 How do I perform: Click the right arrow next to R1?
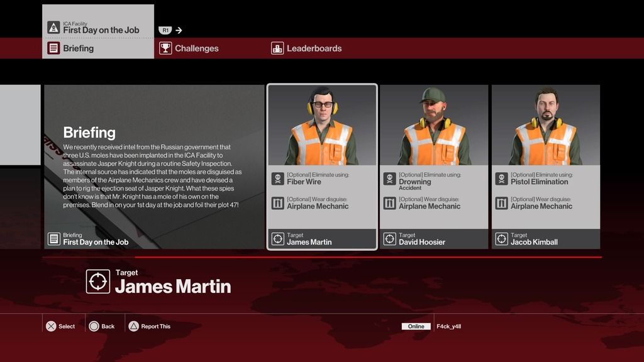[179, 30]
